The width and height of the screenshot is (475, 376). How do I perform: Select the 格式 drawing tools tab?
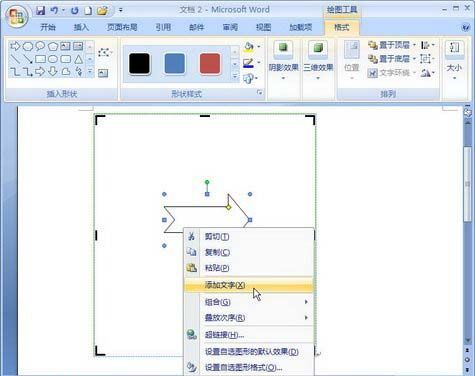(x=342, y=27)
